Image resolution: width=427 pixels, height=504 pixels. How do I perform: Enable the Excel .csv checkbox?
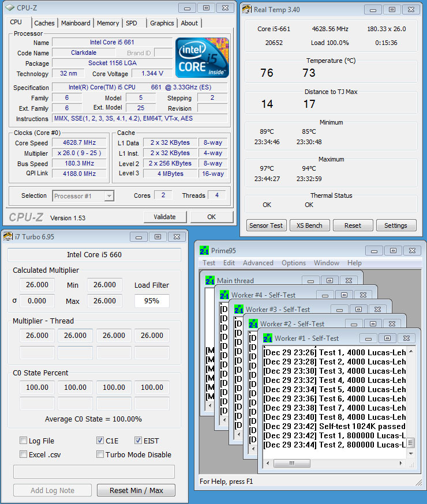click(24, 454)
